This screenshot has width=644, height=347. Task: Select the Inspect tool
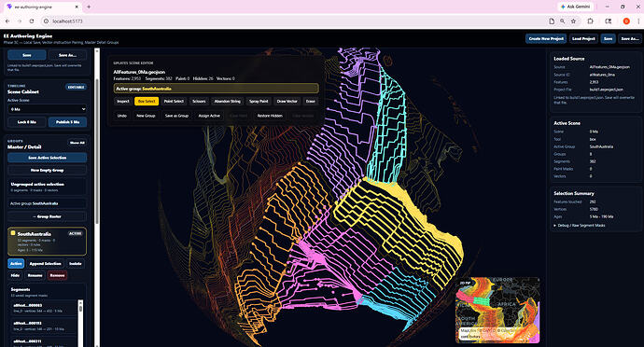pyautogui.click(x=123, y=101)
